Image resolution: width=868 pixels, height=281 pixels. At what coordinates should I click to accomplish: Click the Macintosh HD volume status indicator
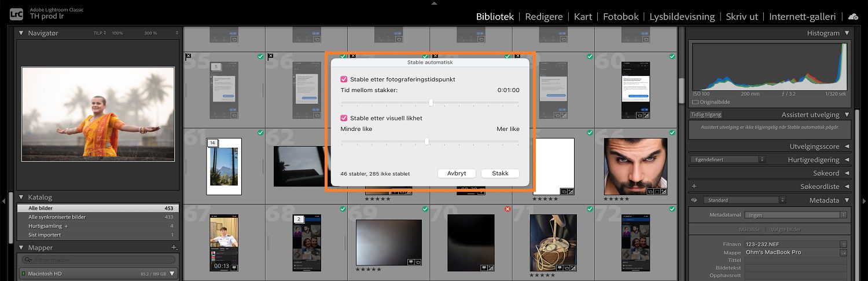(x=23, y=273)
